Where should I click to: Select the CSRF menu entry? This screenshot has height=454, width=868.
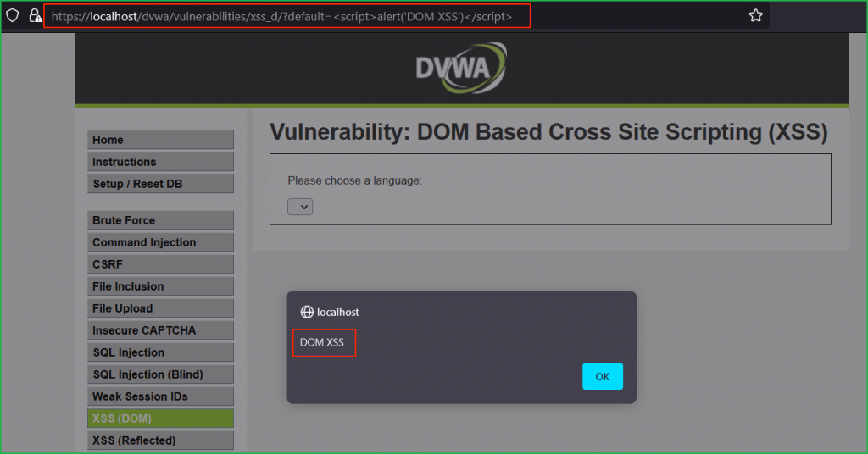point(160,264)
